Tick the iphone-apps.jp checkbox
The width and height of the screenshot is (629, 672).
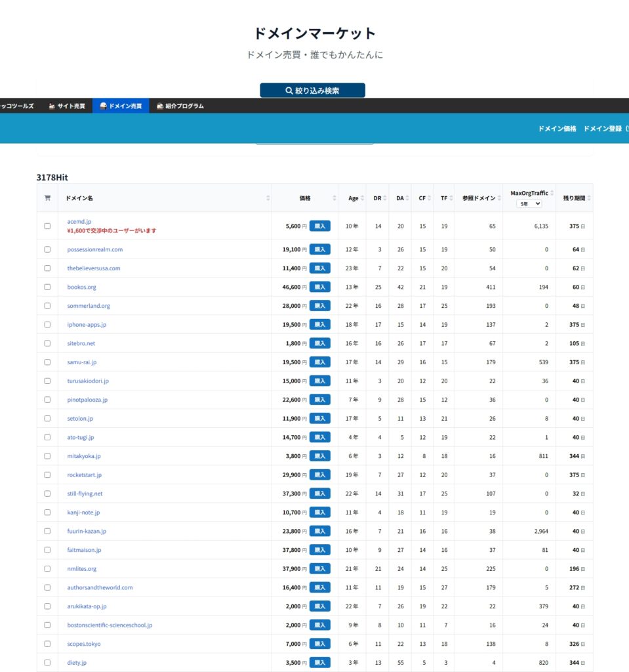(x=47, y=324)
